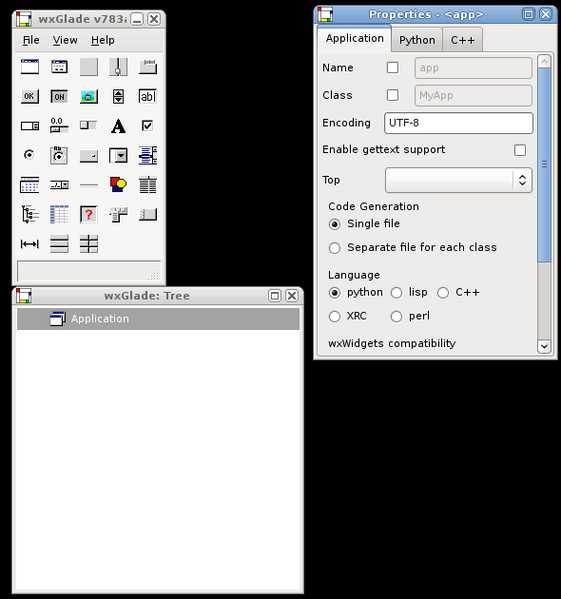
Task: Click the Encoding input field
Action: point(458,123)
